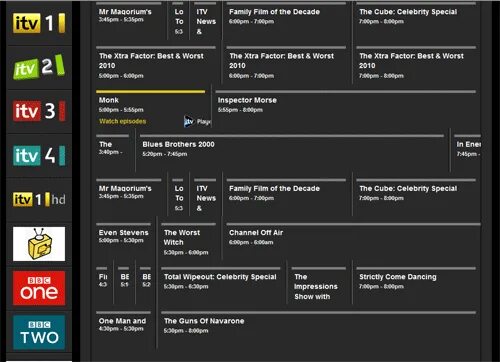This screenshot has height=362, width=500.
Task: Select the ITV4 channel logo
Action: [39, 155]
